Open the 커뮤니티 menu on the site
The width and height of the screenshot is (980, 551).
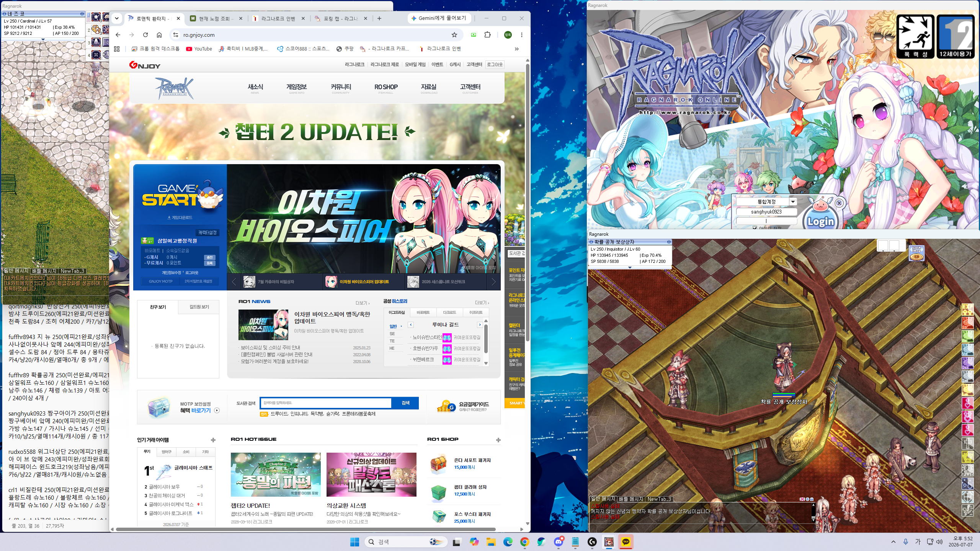pyautogui.click(x=341, y=88)
